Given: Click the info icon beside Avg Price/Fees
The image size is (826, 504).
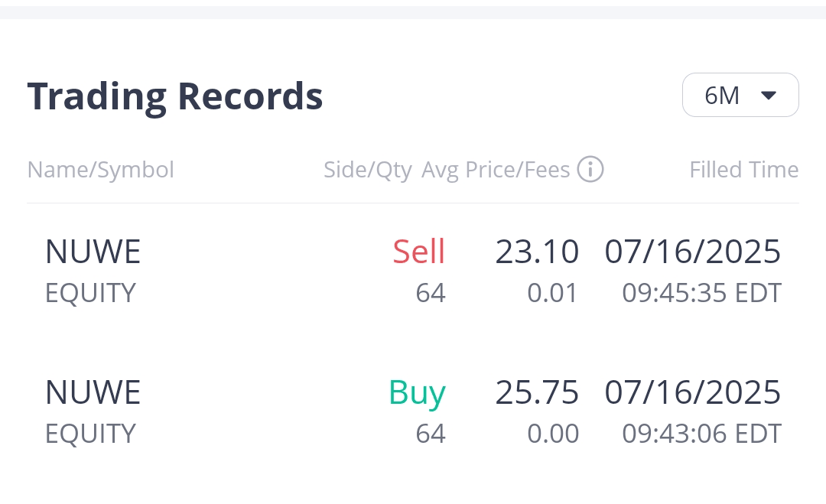Looking at the screenshot, I should click(x=590, y=170).
